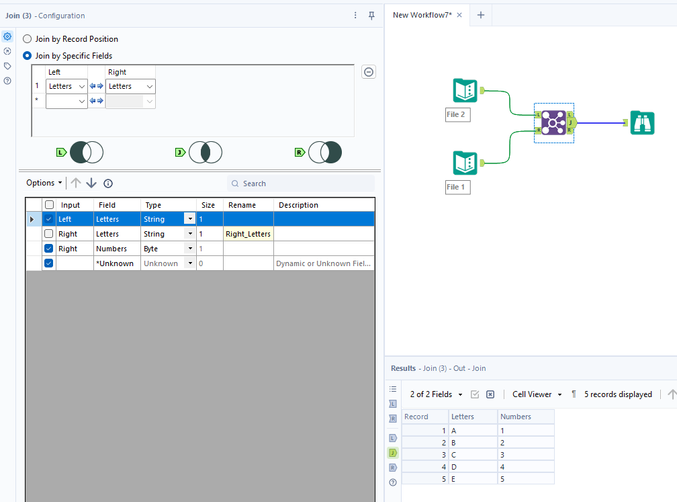Select the Browse binoculars tool
The image size is (677, 502).
pyautogui.click(x=642, y=123)
